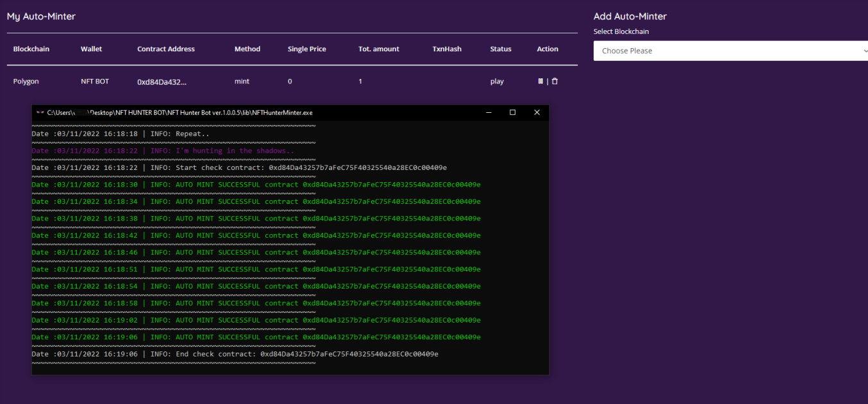Select the NFT BOT wallet cell

(95, 81)
